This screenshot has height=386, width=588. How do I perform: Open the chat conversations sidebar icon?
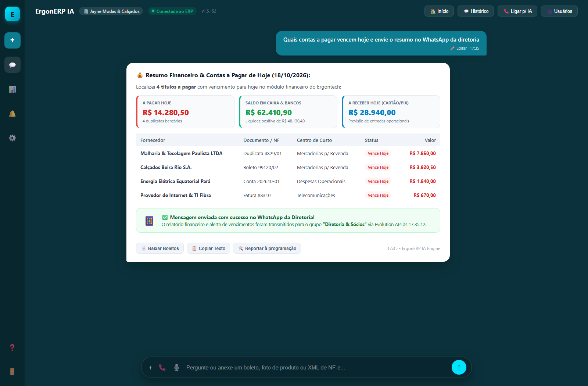tap(12, 65)
